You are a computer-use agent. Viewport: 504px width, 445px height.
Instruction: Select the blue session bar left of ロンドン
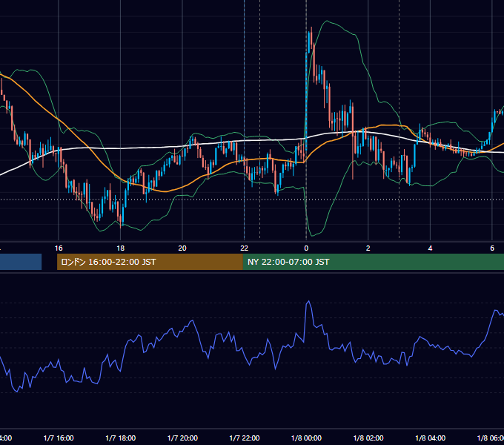(x=21, y=262)
